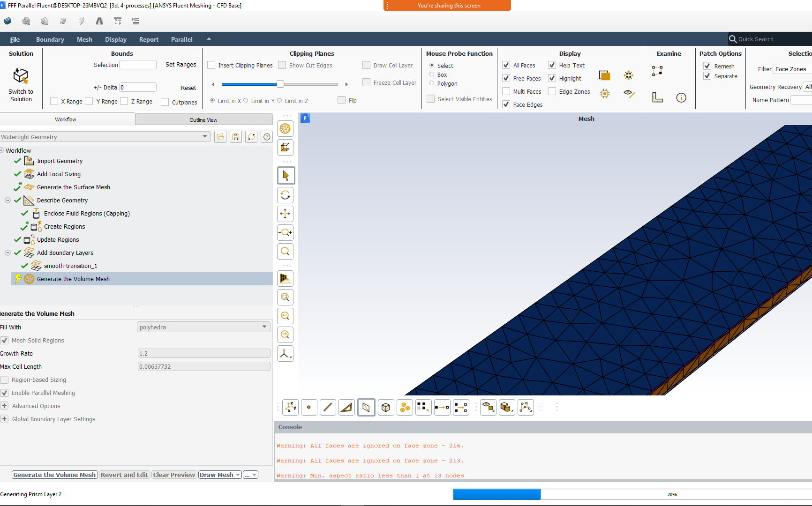This screenshot has width=812, height=506.
Task: Click the clipping slider left arrow
Action: pyautogui.click(x=213, y=84)
